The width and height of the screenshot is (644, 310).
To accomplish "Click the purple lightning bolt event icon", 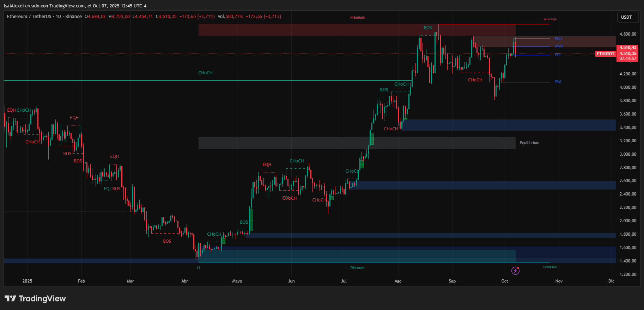I will (x=515, y=271).
